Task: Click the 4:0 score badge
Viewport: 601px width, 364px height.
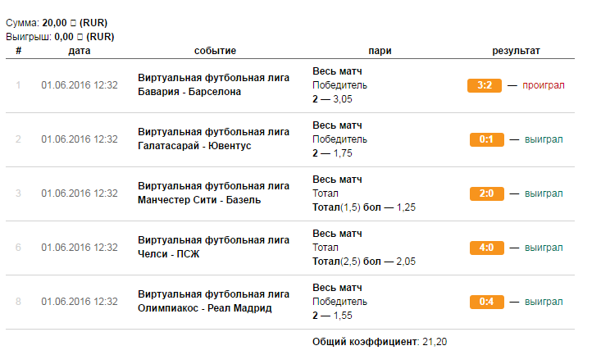Action: click(486, 248)
